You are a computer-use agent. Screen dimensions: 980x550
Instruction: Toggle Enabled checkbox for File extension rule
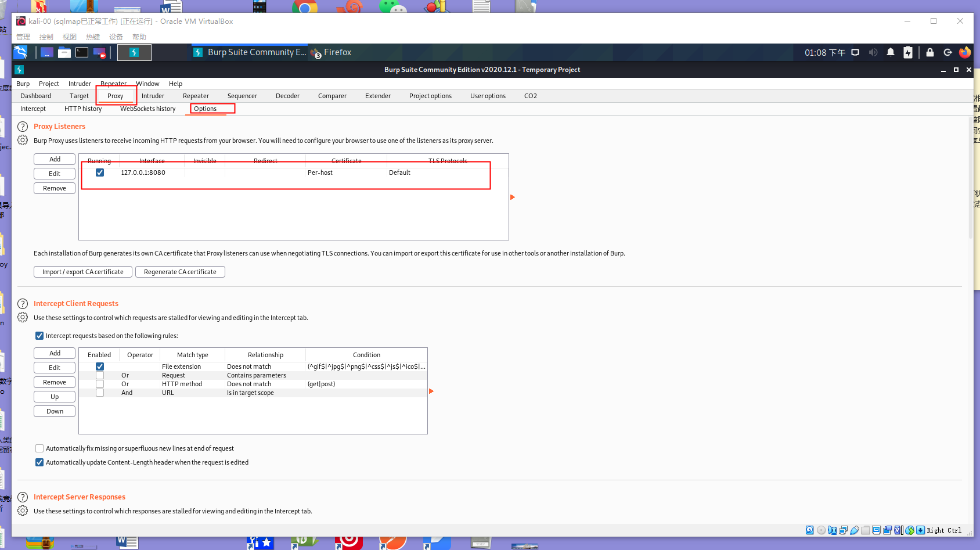100,366
